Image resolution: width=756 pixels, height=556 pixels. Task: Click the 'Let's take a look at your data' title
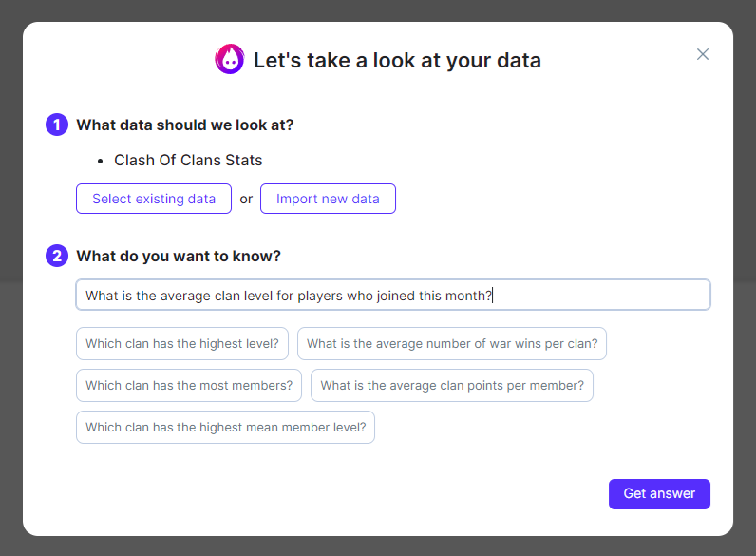(397, 61)
